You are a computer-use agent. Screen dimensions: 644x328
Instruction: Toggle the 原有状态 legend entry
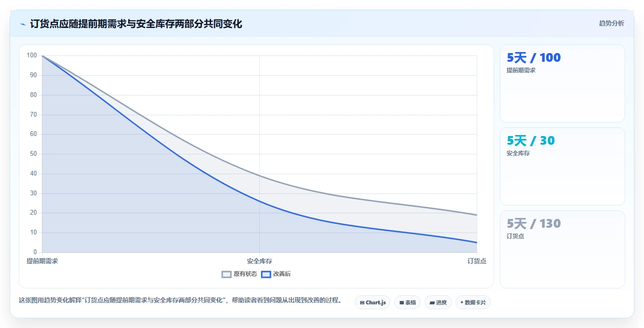pos(239,274)
